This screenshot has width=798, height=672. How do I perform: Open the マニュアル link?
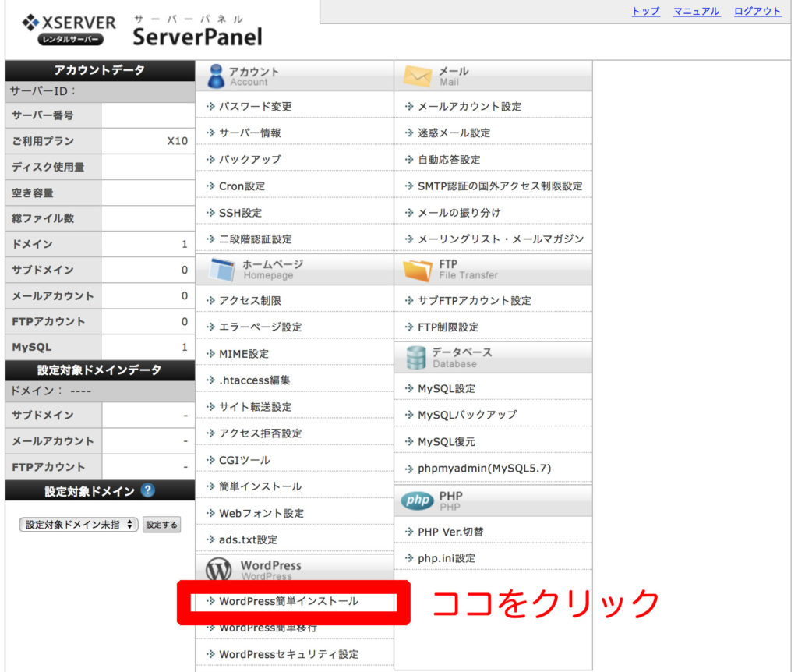pyautogui.click(x=697, y=11)
